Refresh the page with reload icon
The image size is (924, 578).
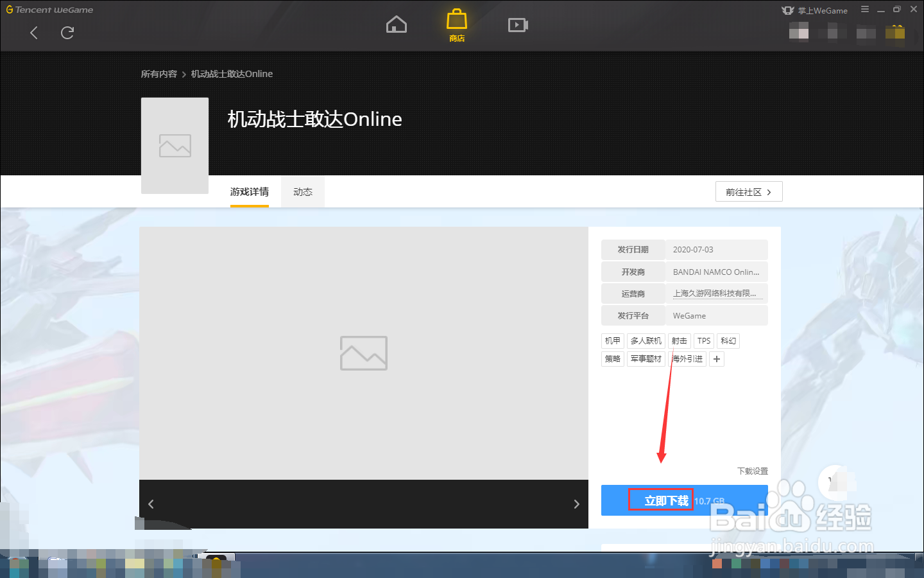point(67,33)
